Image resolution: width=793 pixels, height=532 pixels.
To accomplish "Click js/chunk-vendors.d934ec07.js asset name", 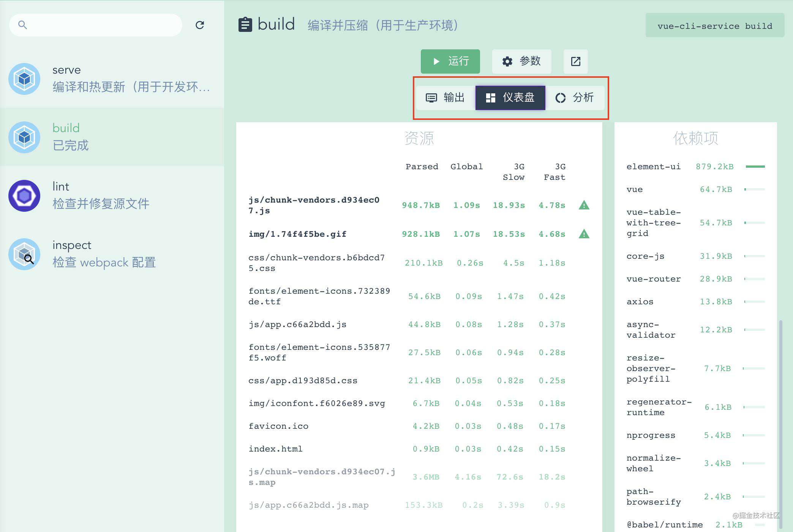I will coord(314,205).
